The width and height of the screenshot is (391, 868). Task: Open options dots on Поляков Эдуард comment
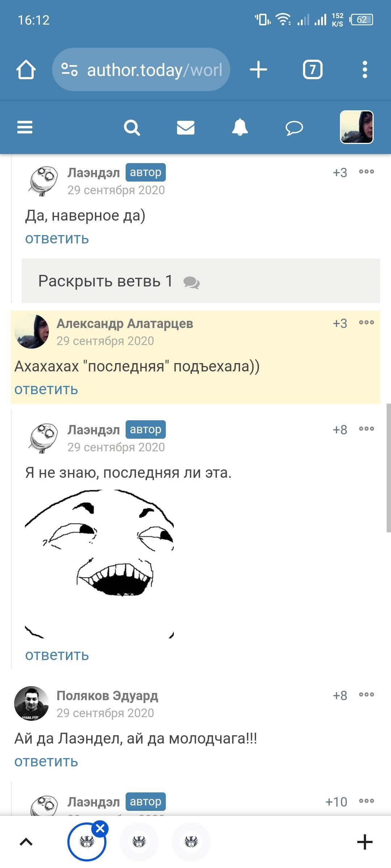click(x=366, y=695)
